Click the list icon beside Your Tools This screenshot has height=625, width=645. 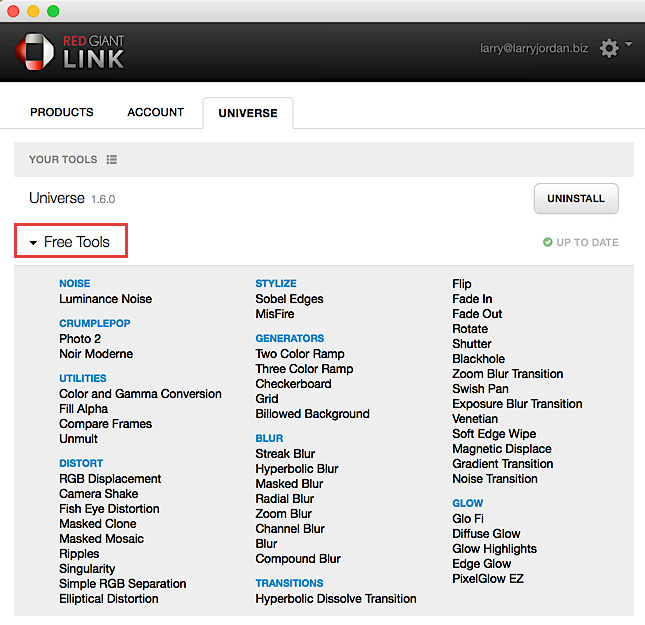point(111,159)
